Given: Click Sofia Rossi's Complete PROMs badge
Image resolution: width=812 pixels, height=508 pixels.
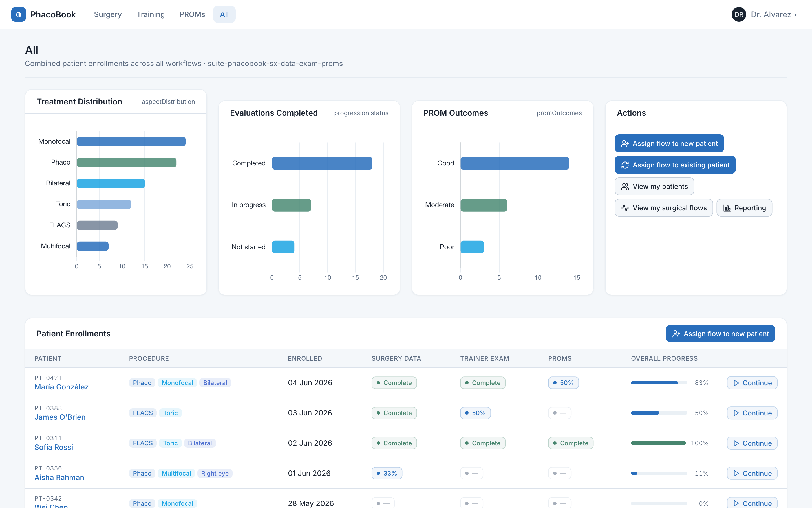Looking at the screenshot, I should tap(571, 443).
